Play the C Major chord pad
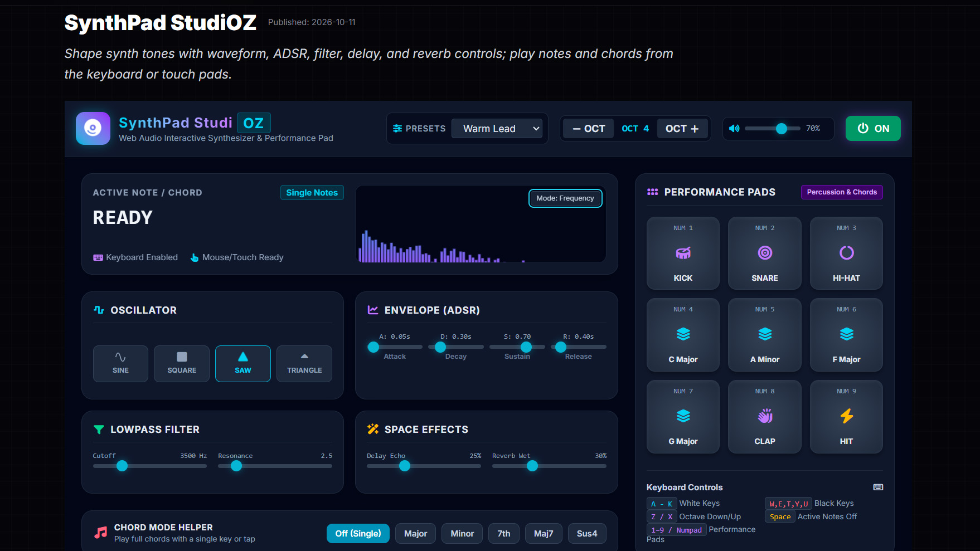This screenshot has height=551, width=980. [x=683, y=335]
